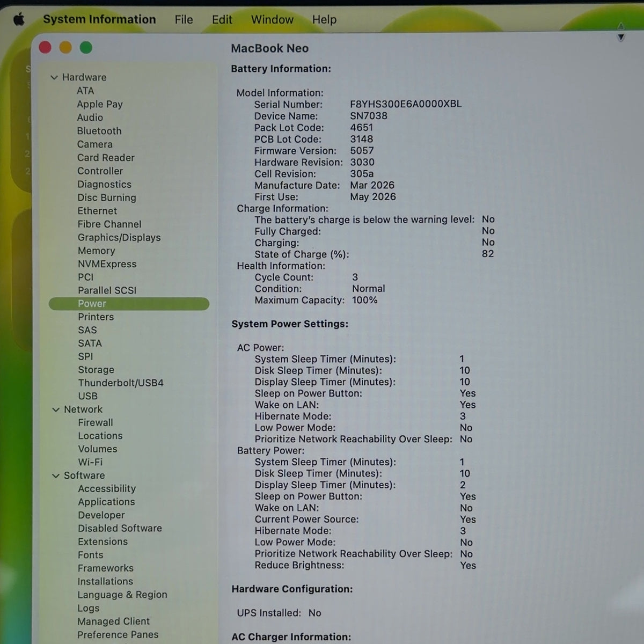Click the serial number F8YHS300E6A0000XBL
This screenshot has height=644, width=644.
coord(406,104)
